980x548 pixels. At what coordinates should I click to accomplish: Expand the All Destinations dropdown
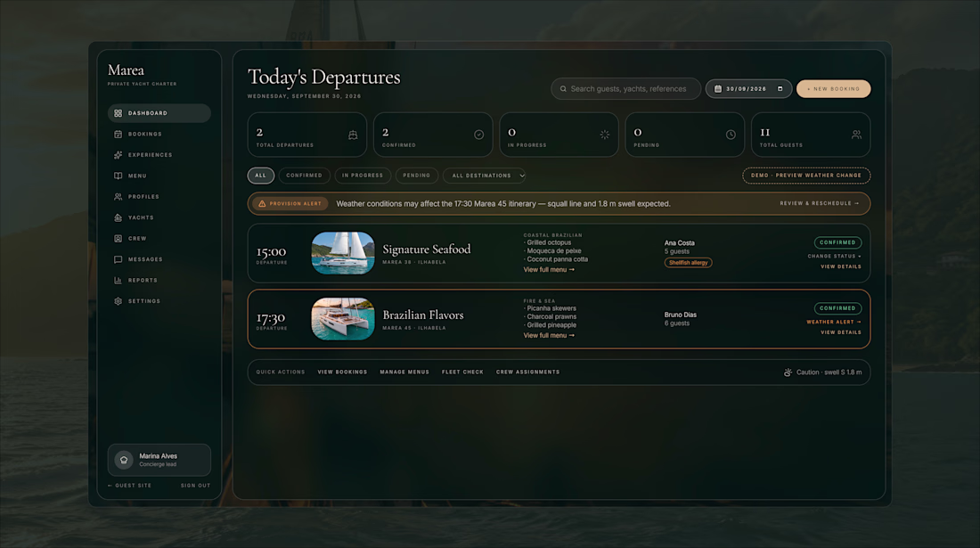coord(485,176)
